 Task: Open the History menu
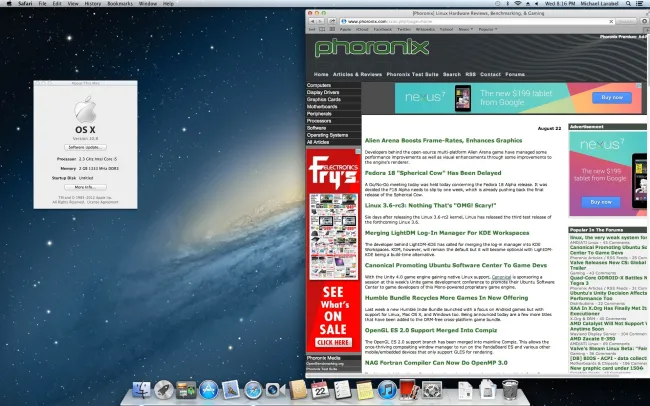[x=92, y=3]
